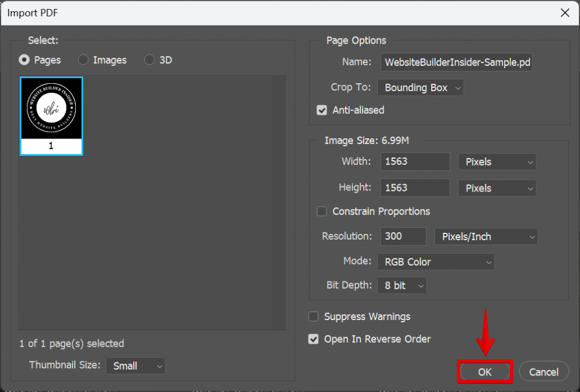Viewport: 580px width, 392px height.
Task: Disable Open In Reverse Order
Action: click(x=313, y=339)
